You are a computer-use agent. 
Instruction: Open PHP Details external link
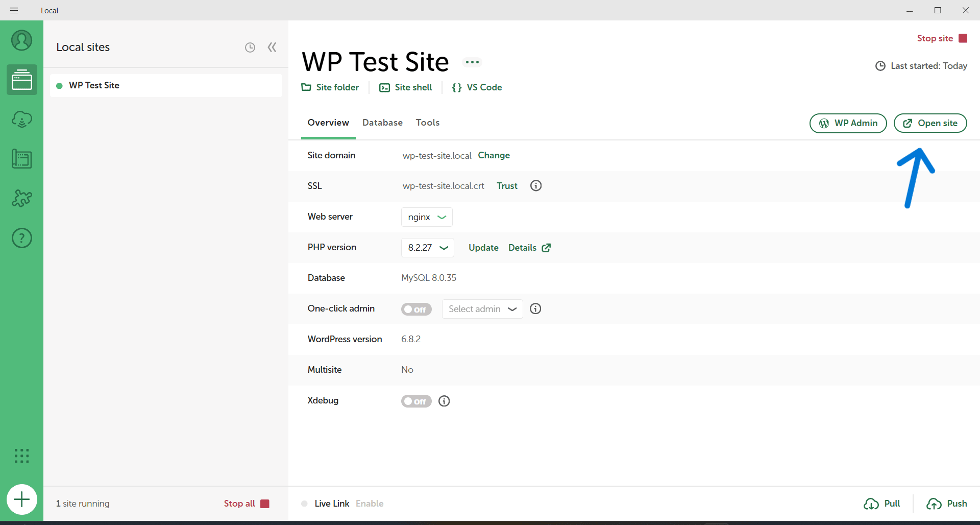[x=530, y=248]
